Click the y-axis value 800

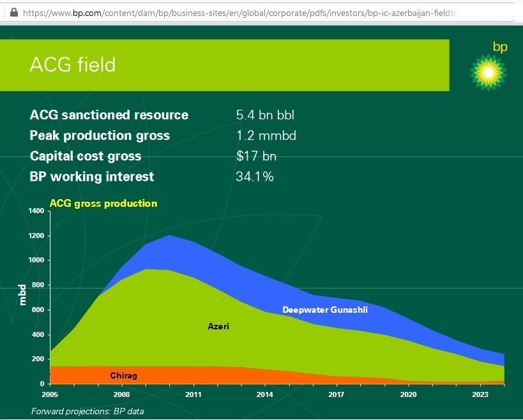point(38,285)
